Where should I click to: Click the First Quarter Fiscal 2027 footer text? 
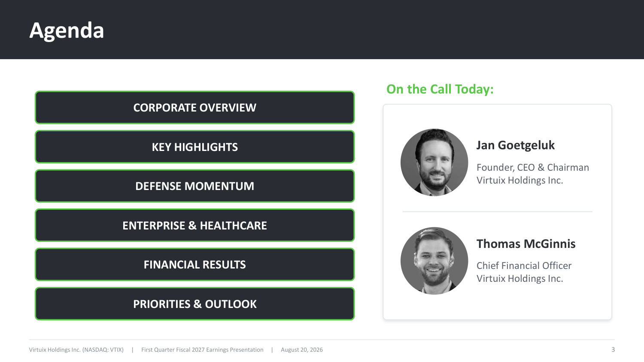(x=202, y=350)
